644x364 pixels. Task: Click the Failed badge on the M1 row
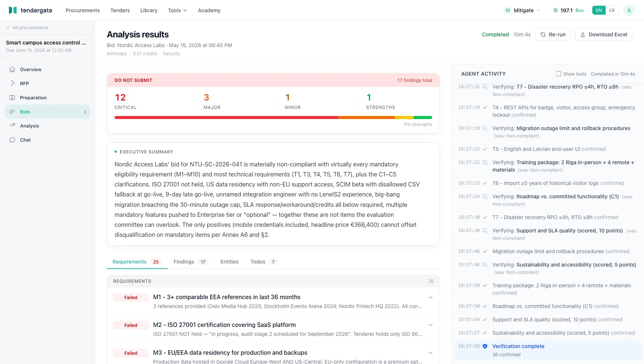click(x=131, y=297)
